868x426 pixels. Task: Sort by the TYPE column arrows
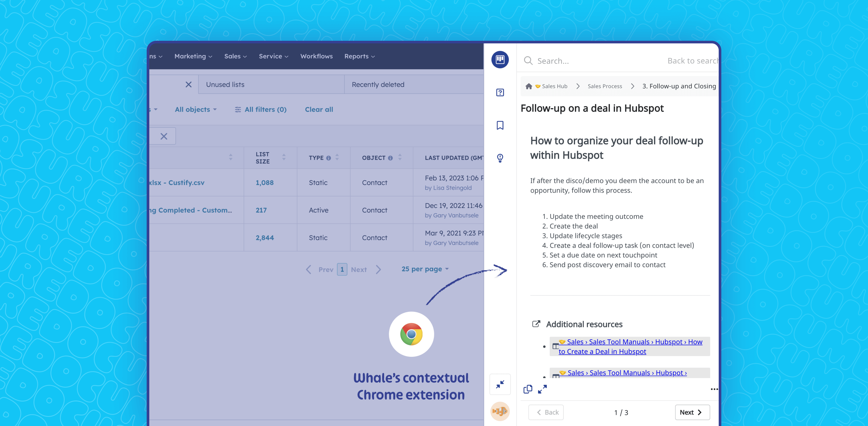tap(337, 157)
